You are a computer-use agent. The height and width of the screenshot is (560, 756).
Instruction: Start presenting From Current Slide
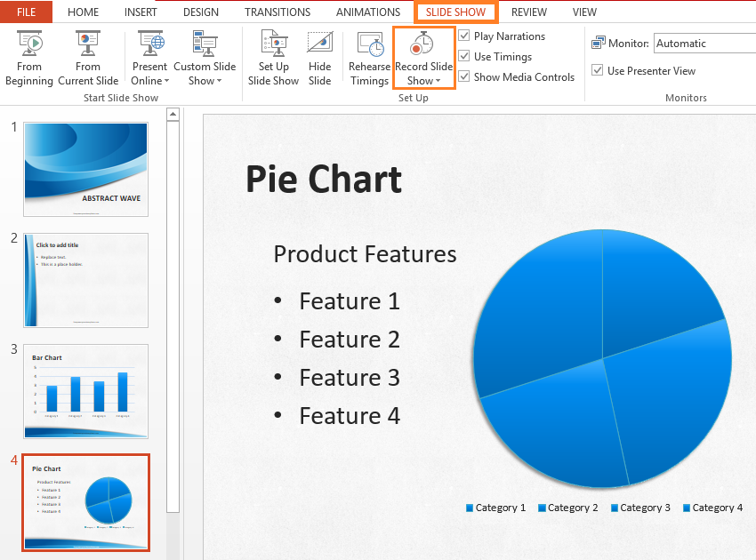coord(87,56)
